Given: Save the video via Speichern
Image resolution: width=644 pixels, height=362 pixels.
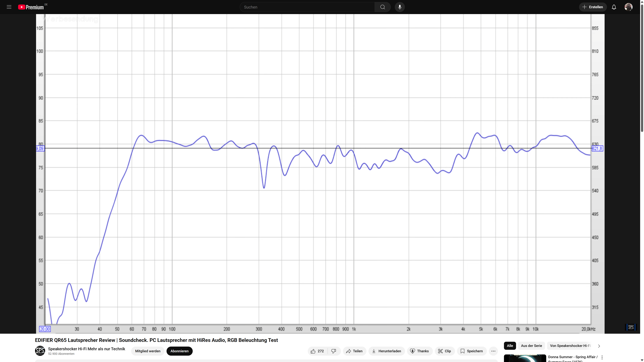Looking at the screenshot, I should click(x=471, y=351).
